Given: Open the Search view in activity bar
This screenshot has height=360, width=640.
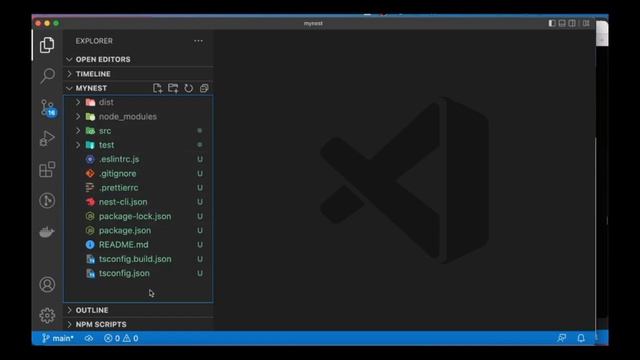Looking at the screenshot, I should 47,76.
